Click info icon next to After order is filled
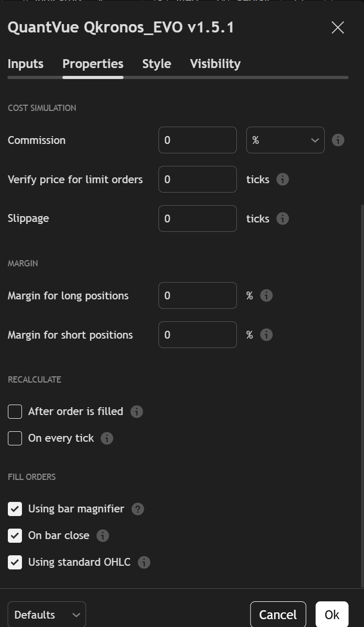 pyautogui.click(x=136, y=412)
